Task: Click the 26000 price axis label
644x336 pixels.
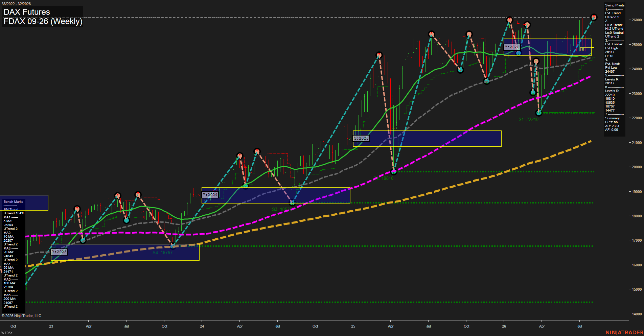Action: 637,20
